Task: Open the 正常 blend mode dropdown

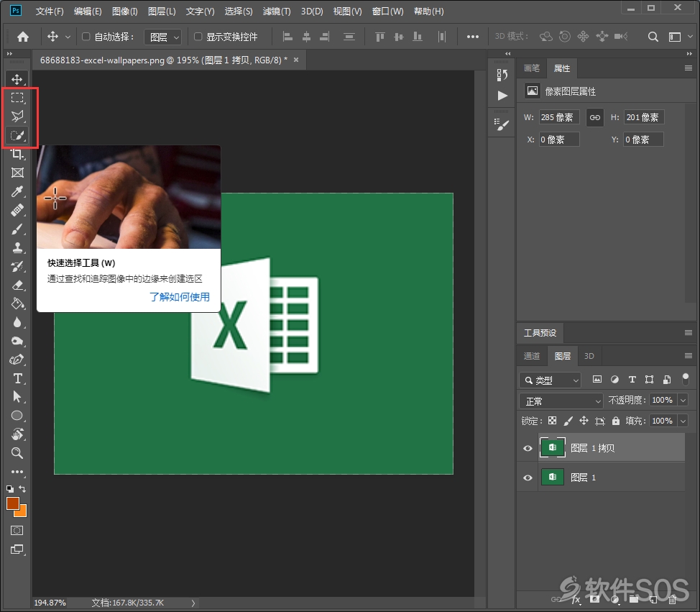Action: coord(561,401)
